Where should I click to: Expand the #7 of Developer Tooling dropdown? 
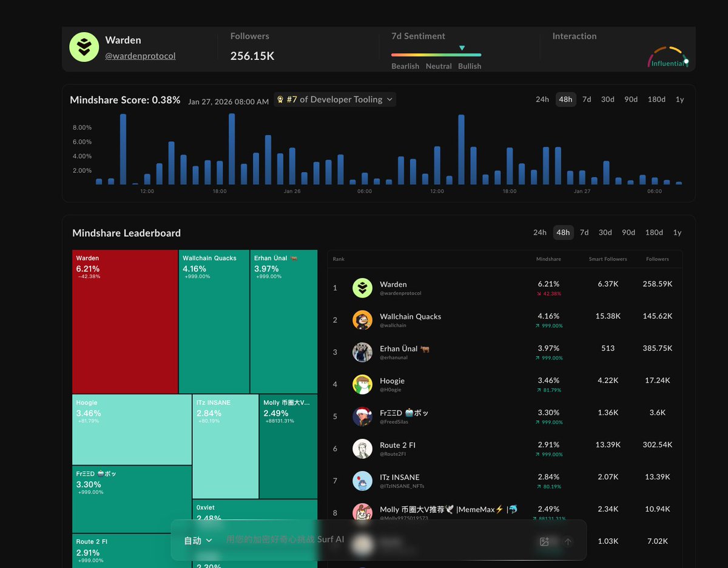(x=335, y=99)
